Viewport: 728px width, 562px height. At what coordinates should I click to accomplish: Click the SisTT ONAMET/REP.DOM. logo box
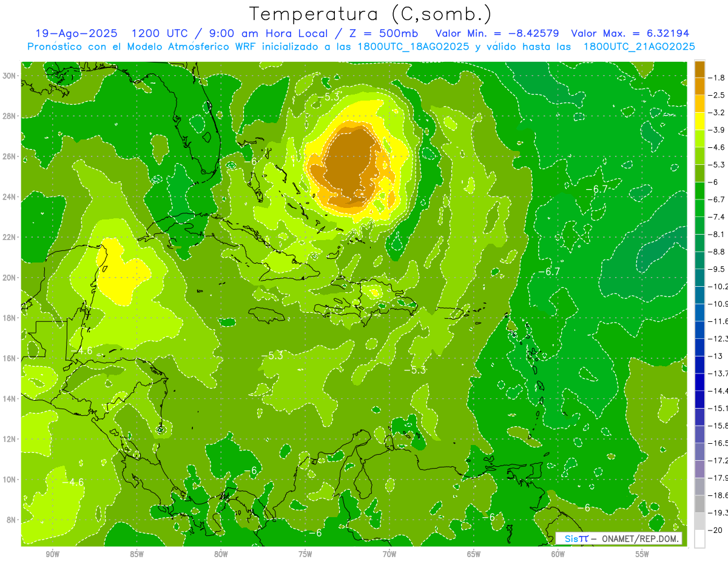coord(619,538)
